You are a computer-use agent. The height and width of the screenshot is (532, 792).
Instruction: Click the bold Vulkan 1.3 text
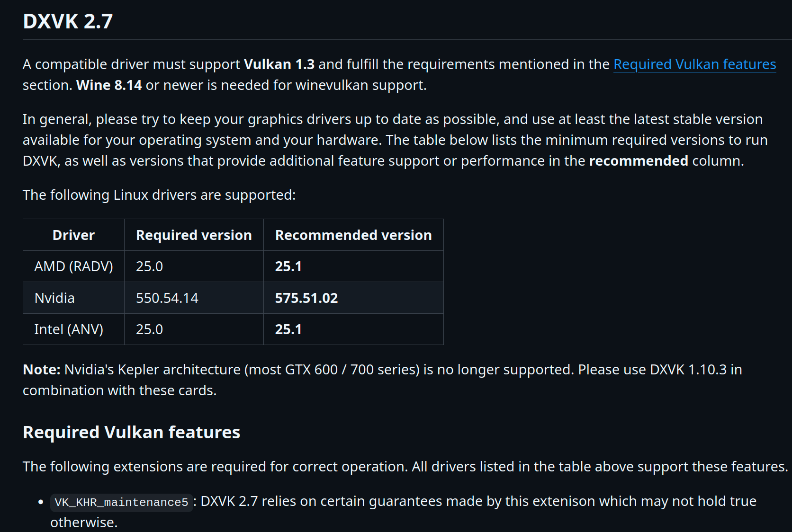coord(279,64)
